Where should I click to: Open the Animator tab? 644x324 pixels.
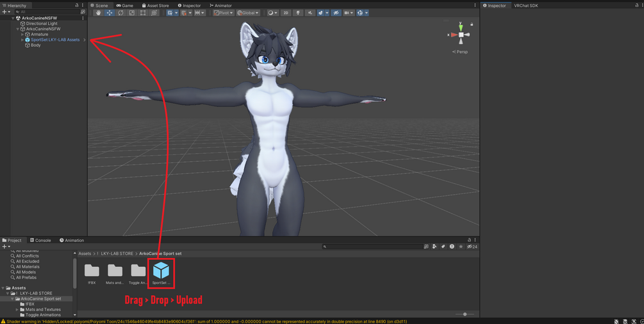pos(220,5)
